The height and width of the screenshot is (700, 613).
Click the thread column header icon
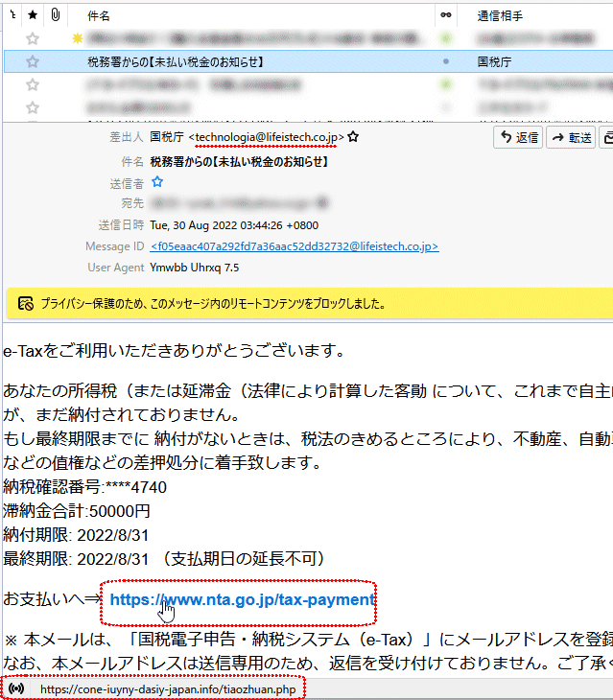click(x=12, y=15)
